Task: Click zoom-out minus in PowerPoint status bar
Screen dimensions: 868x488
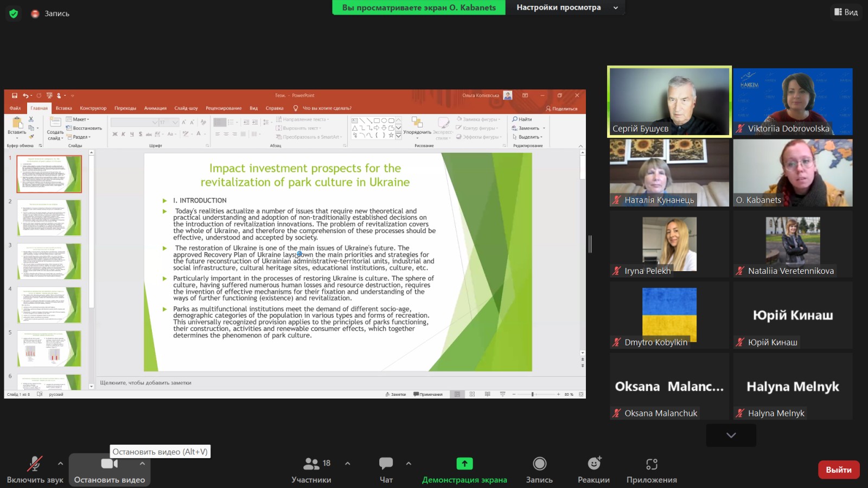Action: coord(514,394)
